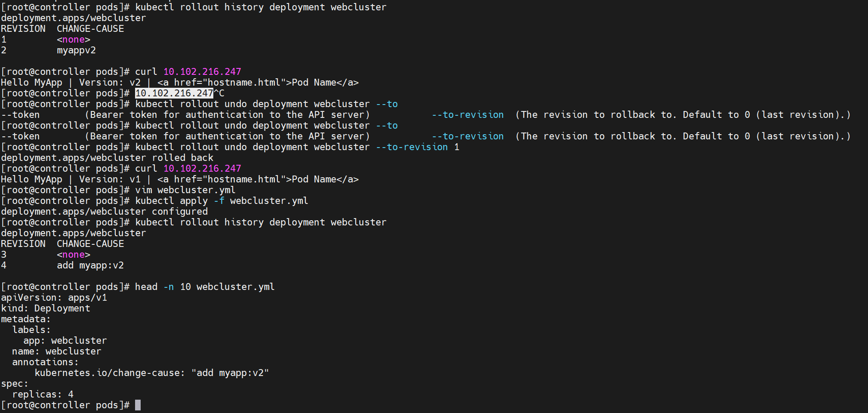Screen dimensions: 868x413
Task: Click the 'replicas: 4' line
Action: pos(43,395)
